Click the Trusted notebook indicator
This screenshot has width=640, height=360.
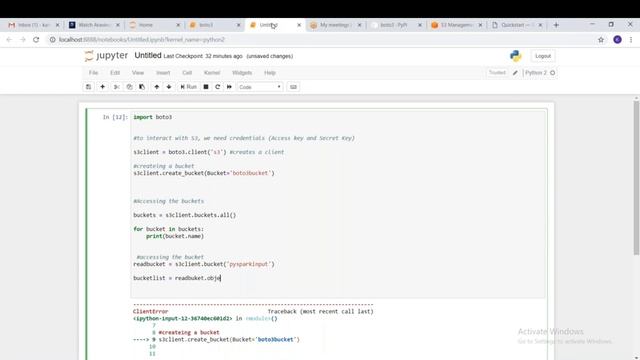click(x=497, y=73)
